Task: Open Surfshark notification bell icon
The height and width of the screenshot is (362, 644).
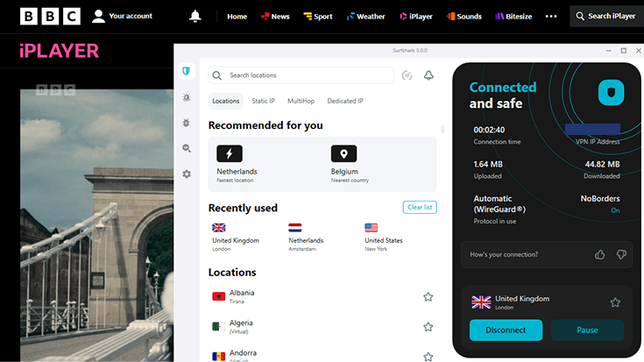Action: pyautogui.click(x=428, y=75)
